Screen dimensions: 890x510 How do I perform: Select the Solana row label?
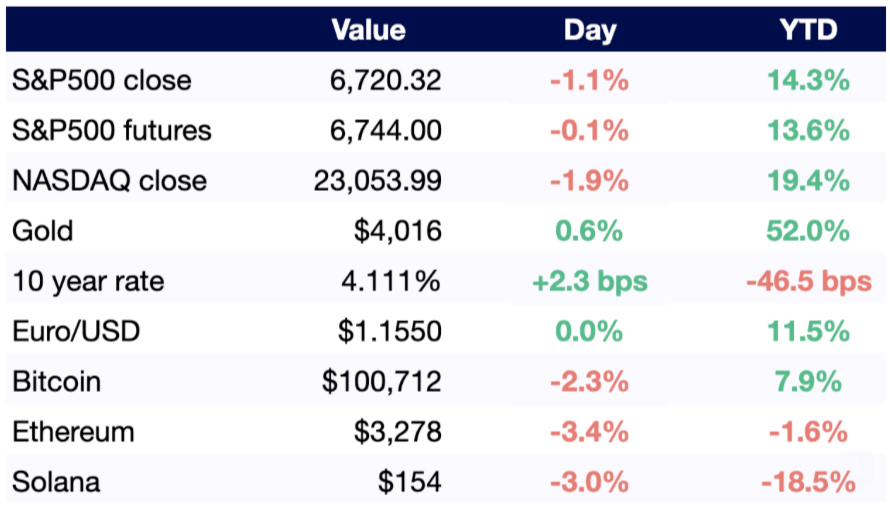coord(56,482)
